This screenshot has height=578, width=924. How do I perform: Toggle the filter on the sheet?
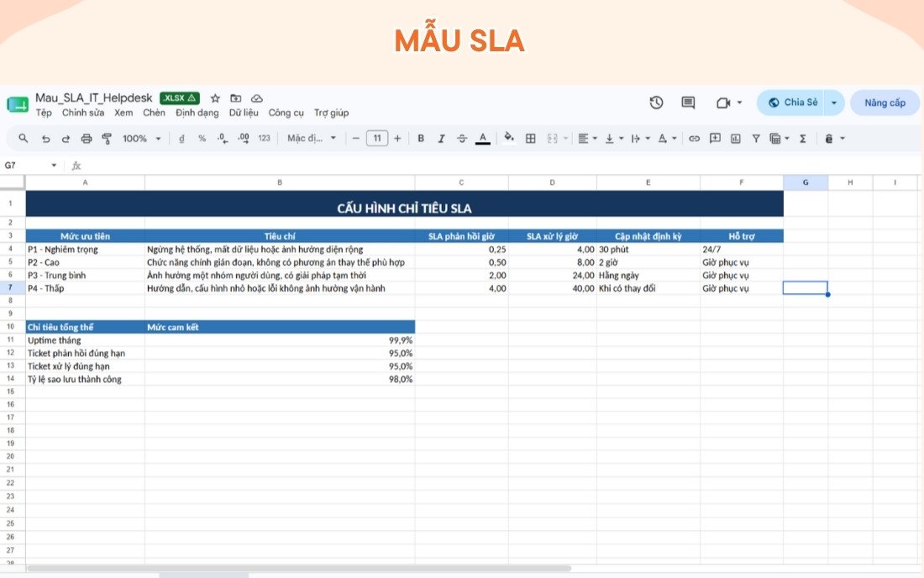[755, 139]
